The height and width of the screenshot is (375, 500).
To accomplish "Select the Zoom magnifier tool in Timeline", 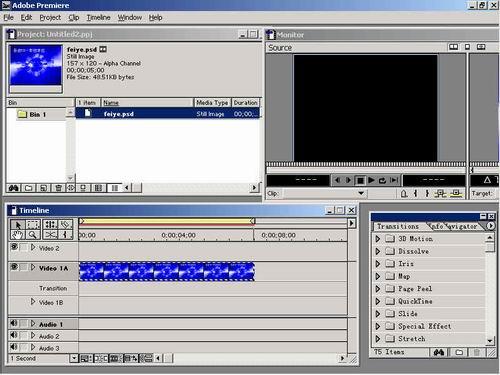I will pos(33,235).
